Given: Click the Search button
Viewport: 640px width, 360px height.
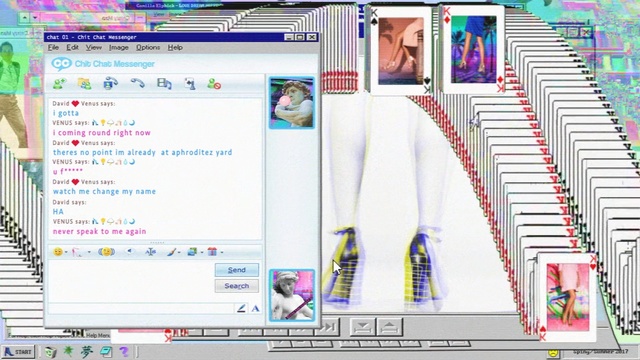Looking at the screenshot, I should (237, 286).
